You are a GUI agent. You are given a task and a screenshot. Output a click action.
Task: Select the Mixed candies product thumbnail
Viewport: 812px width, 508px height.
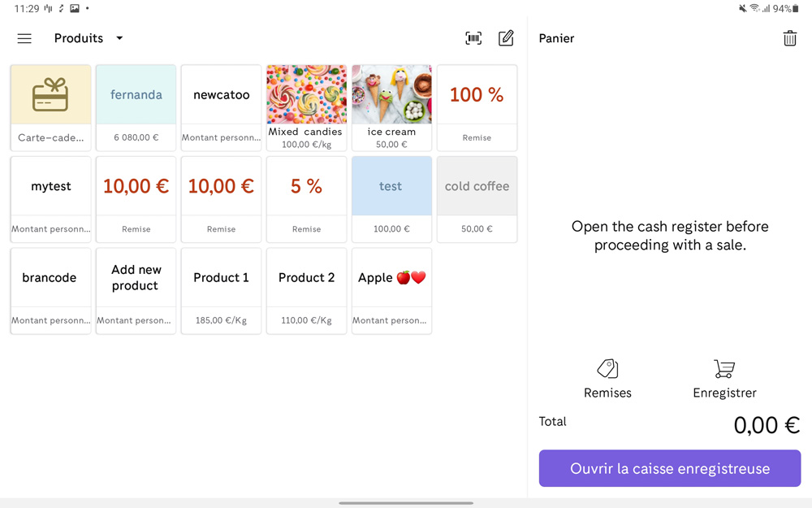click(306, 96)
